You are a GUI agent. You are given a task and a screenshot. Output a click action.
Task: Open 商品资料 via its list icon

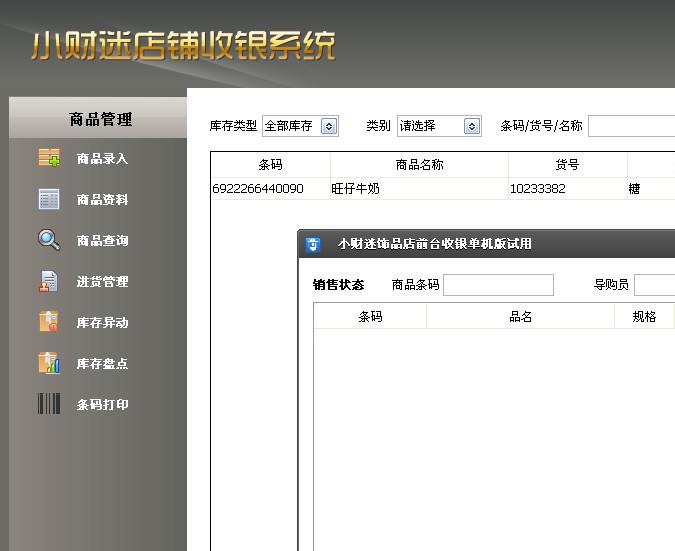(49, 199)
